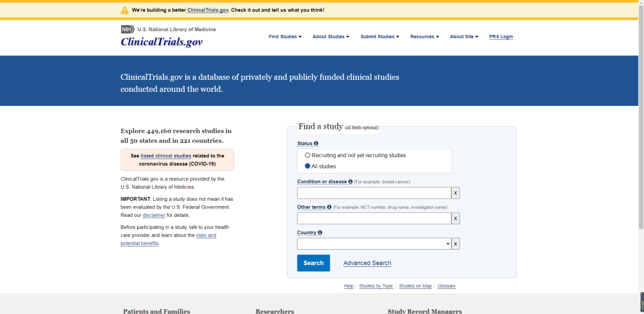Click the Researchers heading
This screenshot has width=644, height=314.
[x=275, y=311]
